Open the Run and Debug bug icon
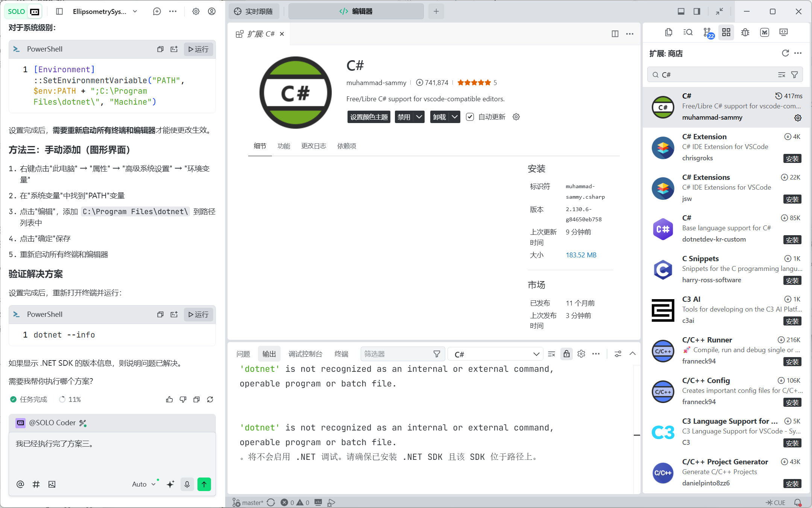Viewport: 812px width, 508px height. point(745,33)
